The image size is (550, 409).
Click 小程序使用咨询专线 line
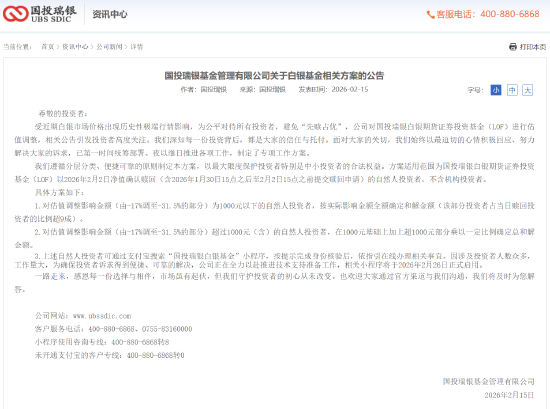(102, 342)
